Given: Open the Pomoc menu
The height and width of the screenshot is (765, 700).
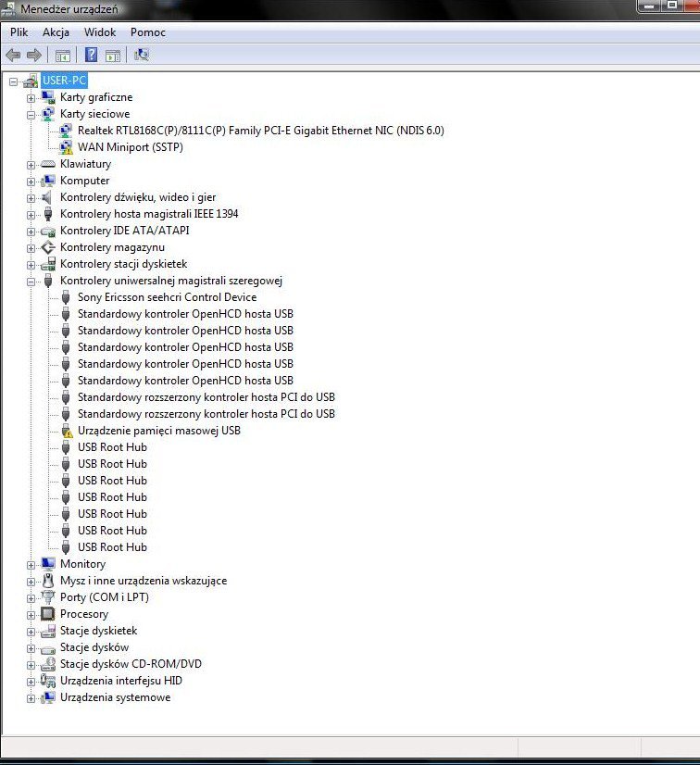Looking at the screenshot, I should point(148,32).
